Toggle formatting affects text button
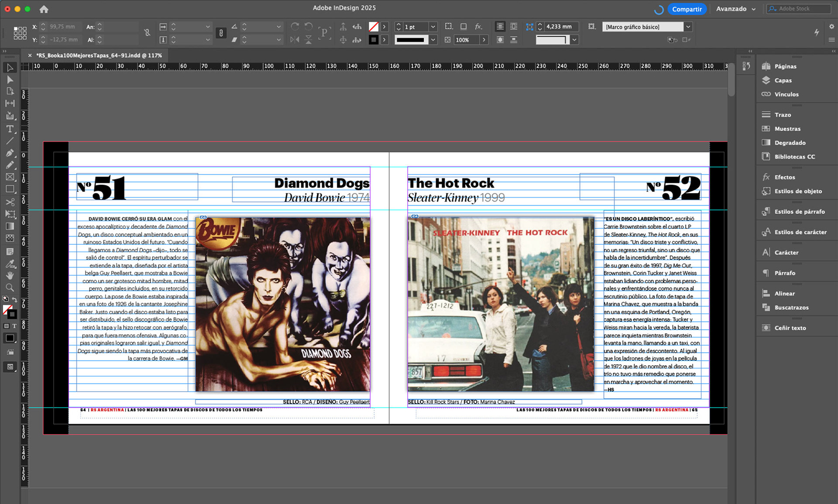 coord(14,326)
